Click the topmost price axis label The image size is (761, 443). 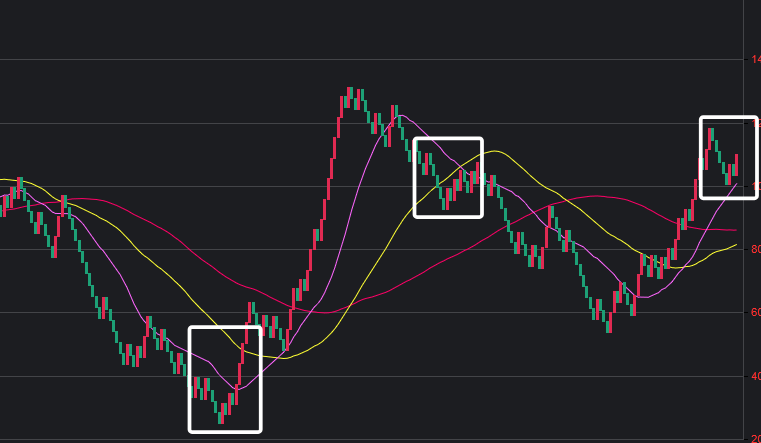click(x=755, y=60)
